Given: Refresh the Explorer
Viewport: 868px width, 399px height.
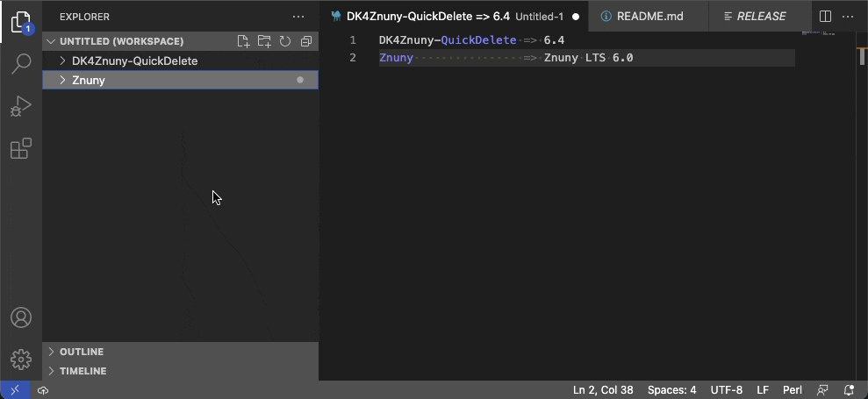Looking at the screenshot, I should [285, 41].
